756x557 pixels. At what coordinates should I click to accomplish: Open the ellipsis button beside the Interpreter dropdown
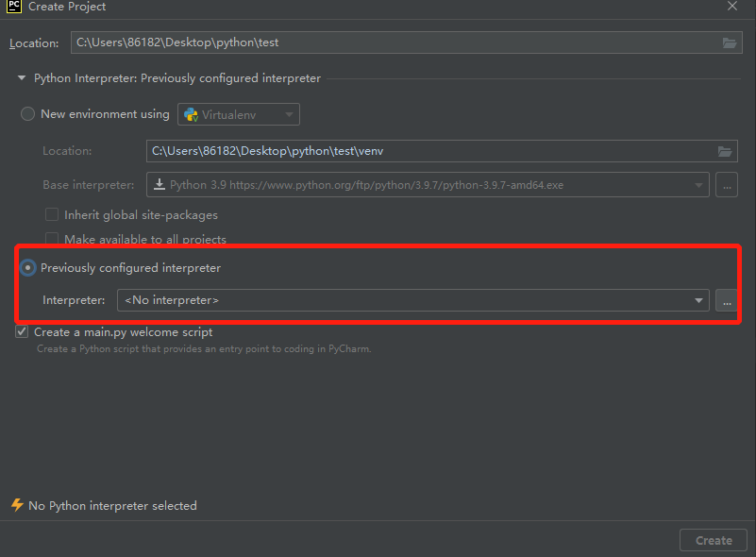point(727,300)
